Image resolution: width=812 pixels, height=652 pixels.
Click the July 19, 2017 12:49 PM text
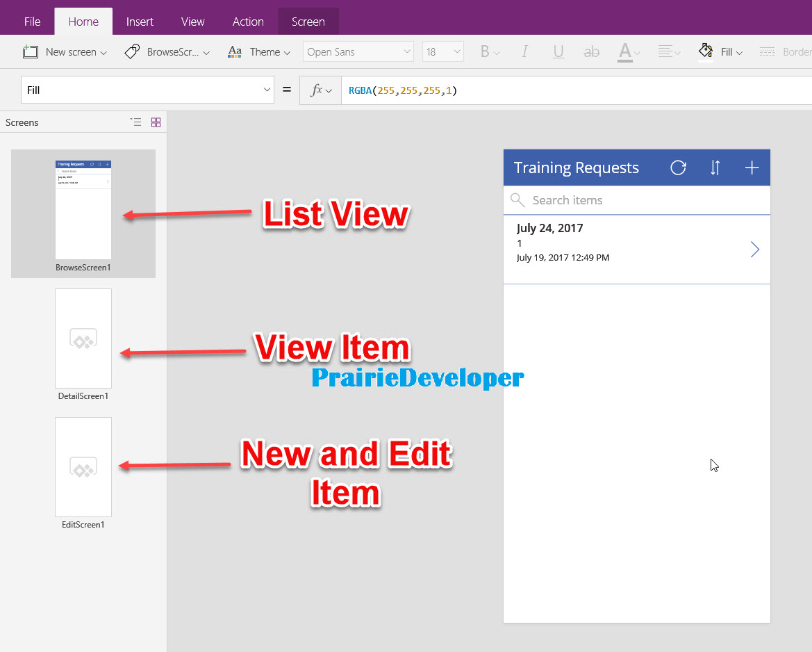pos(563,258)
